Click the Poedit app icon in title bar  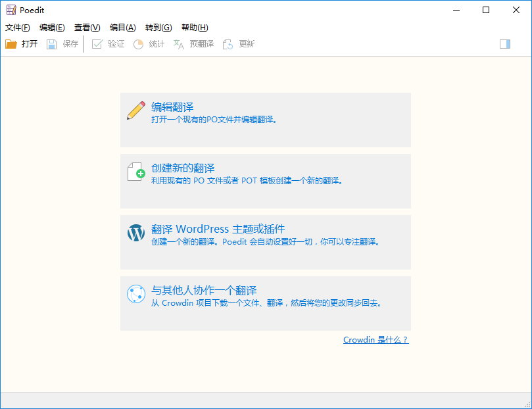[x=11, y=10]
